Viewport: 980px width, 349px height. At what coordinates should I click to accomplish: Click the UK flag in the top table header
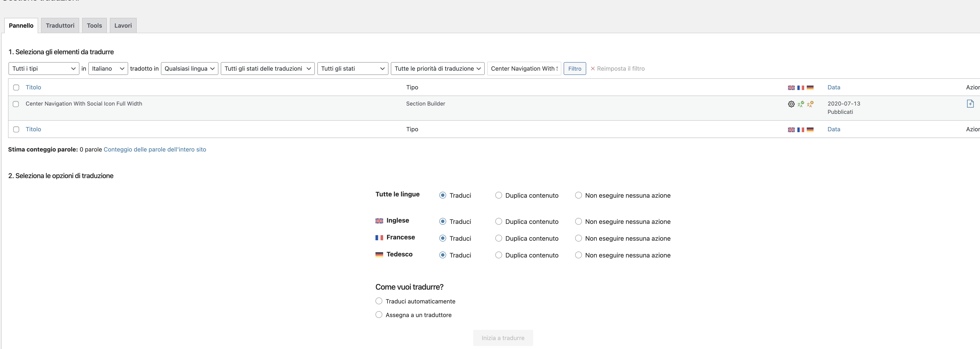pos(791,87)
